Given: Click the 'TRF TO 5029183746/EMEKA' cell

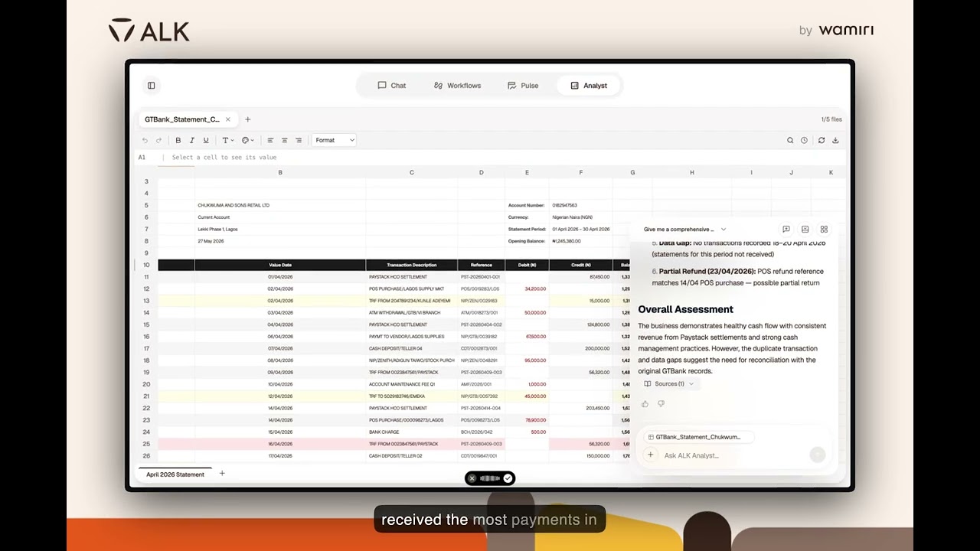Looking at the screenshot, I should (x=412, y=396).
